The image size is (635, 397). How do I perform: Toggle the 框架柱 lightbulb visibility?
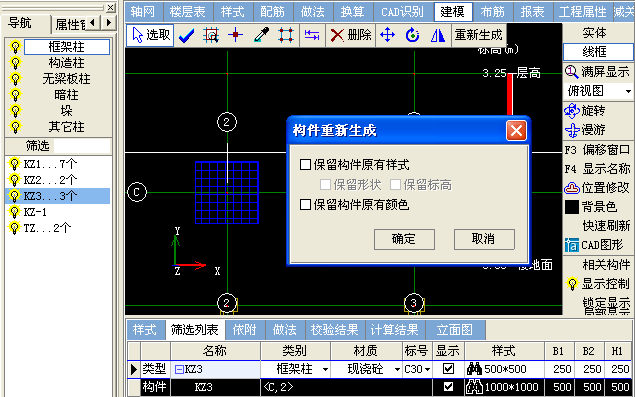[x=15, y=47]
